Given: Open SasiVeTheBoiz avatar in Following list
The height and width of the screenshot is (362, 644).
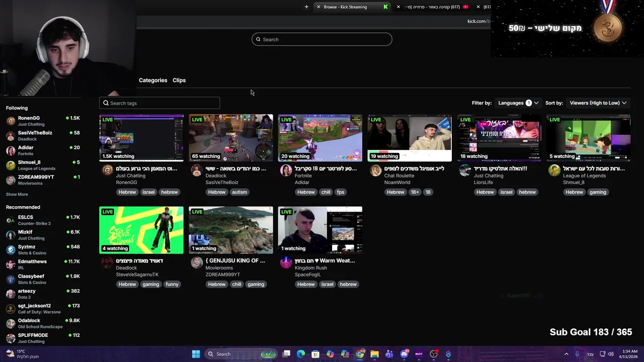Looking at the screenshot, I should [x=11, y=136].
